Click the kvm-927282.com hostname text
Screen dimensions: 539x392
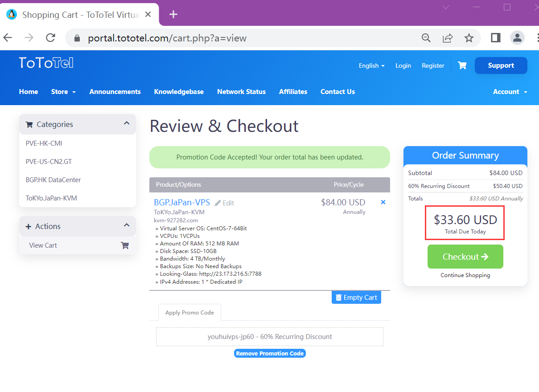pyautogui.click(x=176, y=220)
